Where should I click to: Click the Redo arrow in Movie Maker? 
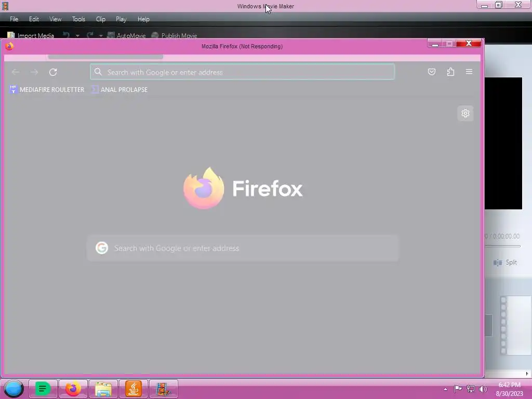pos(90,35)
